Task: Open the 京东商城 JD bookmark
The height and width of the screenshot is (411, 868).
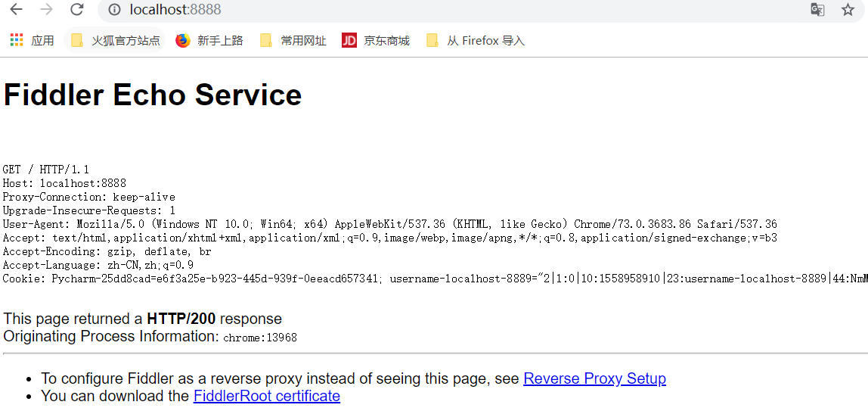Action: 376,40
